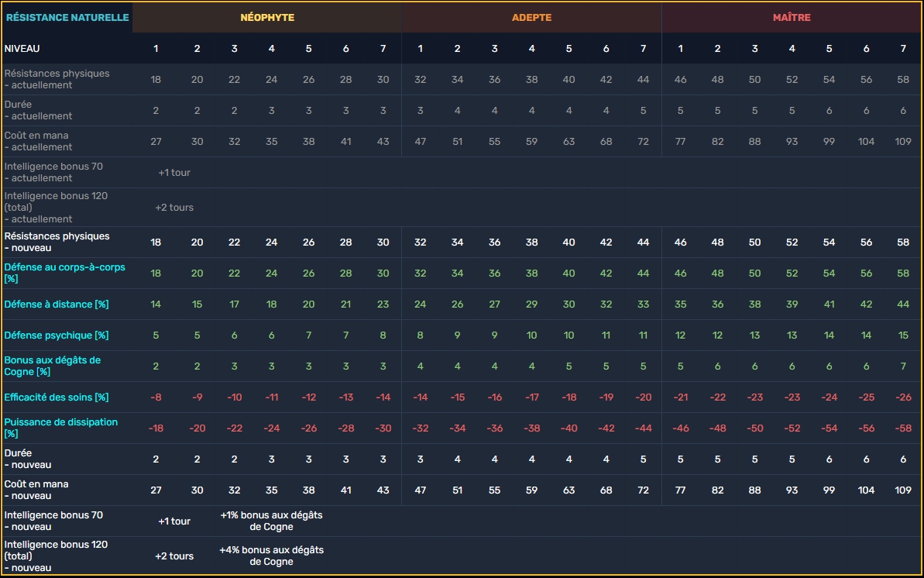The height and width of the screenshot is (578, 924).
Task: Click 'Résistances physiques - nouveau' row label
Action: point(57,242)
